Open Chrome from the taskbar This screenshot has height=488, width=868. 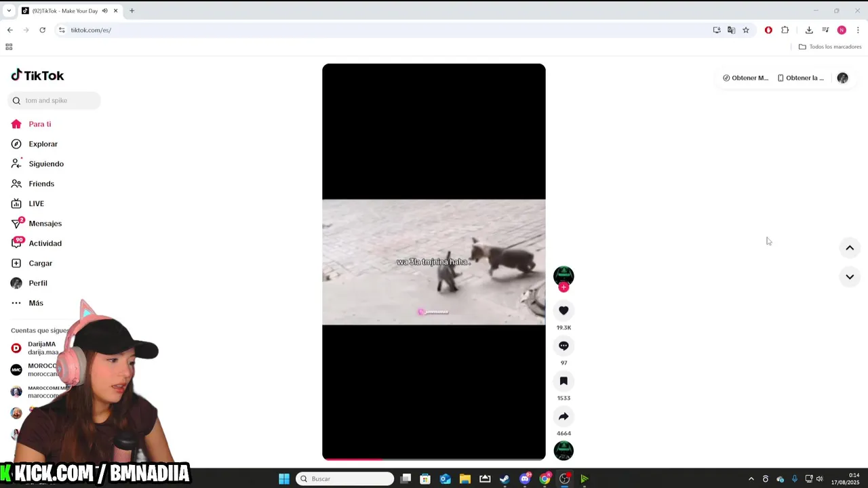(x=545, y=479)
